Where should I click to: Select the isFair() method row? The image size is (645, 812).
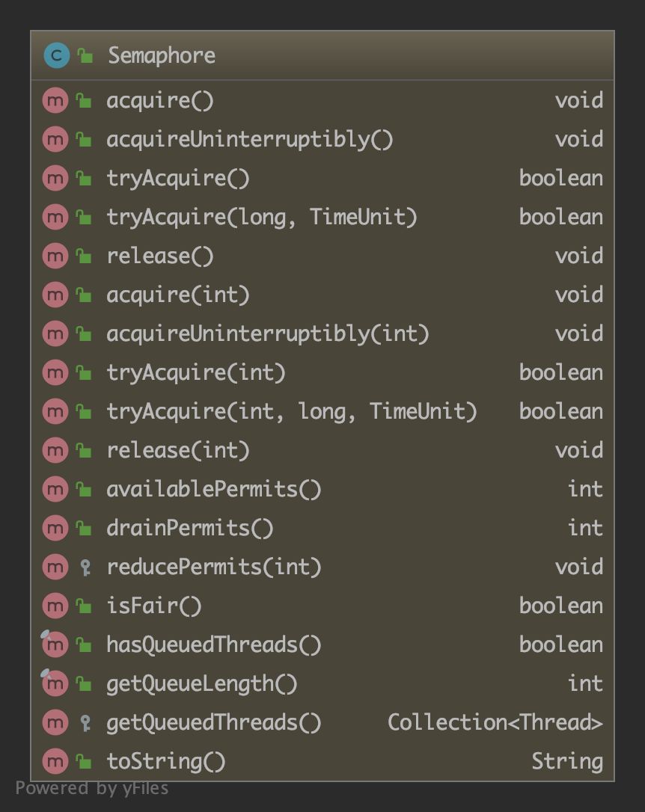154,606
